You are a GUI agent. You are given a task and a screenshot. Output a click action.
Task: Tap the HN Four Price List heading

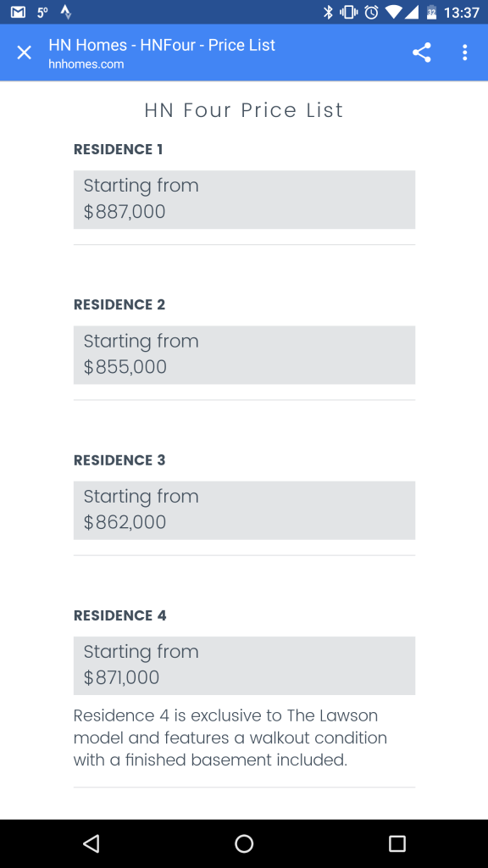click(244, 110)
